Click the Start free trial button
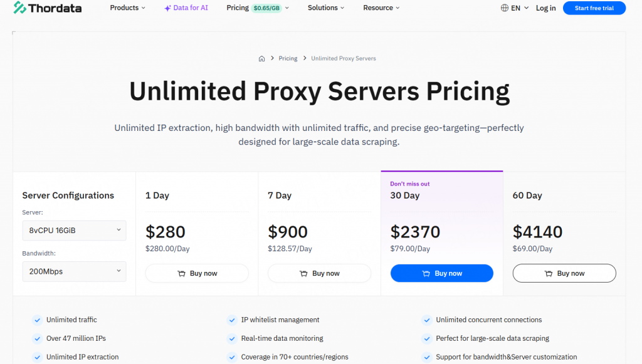This screenshot has width=642, height=364. 594,8
